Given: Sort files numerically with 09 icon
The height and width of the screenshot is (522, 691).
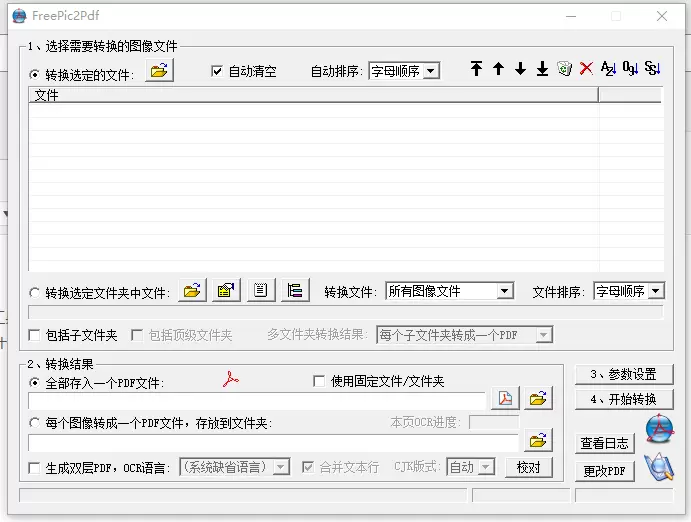Looking at the screenshot, I should tap(630, 69).
